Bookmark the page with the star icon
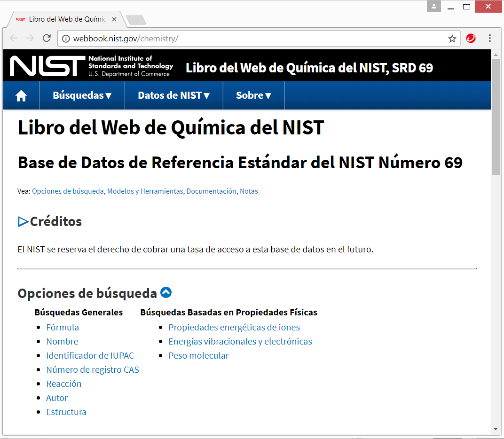 452,39
